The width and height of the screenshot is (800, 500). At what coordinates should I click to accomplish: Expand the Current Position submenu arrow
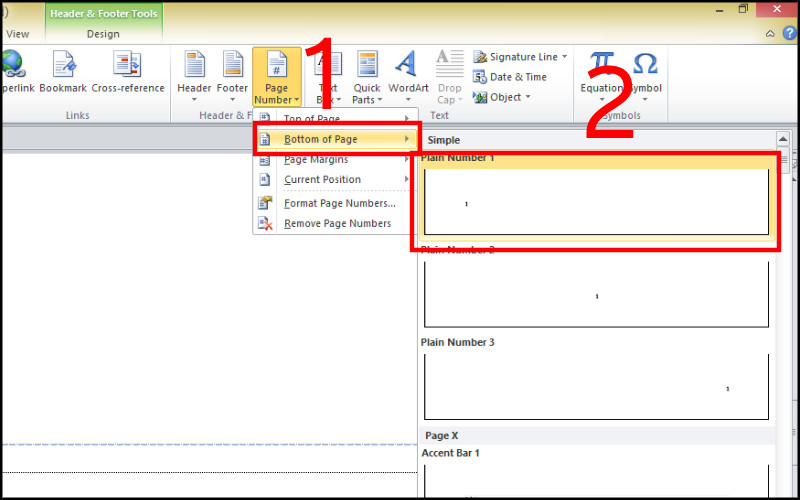pyautogui.click(x=407, y=179)
